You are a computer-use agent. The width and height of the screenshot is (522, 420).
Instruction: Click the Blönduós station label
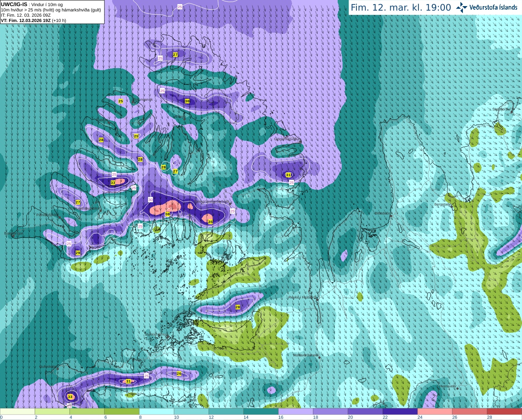pyautogui.click(x=383, y=213)
